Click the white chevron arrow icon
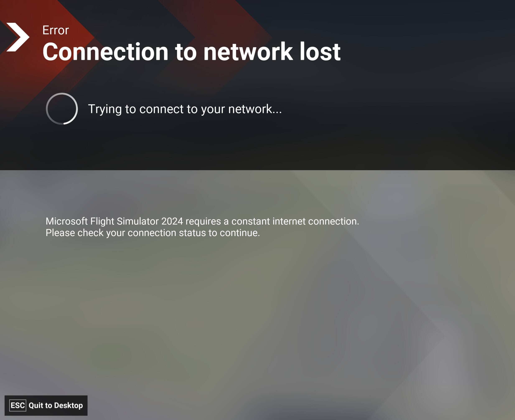This screenshot has height=420, width=515. [x=18, y=37]
